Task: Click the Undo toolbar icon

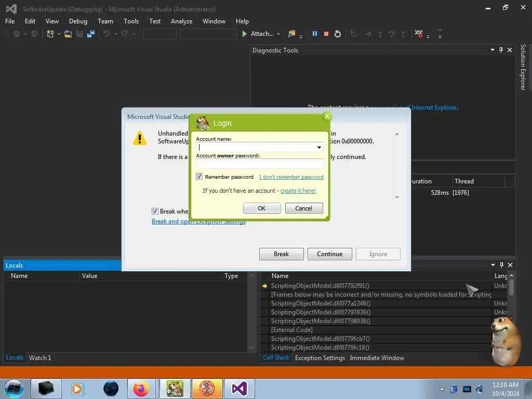Action: (x=107, y=34)
